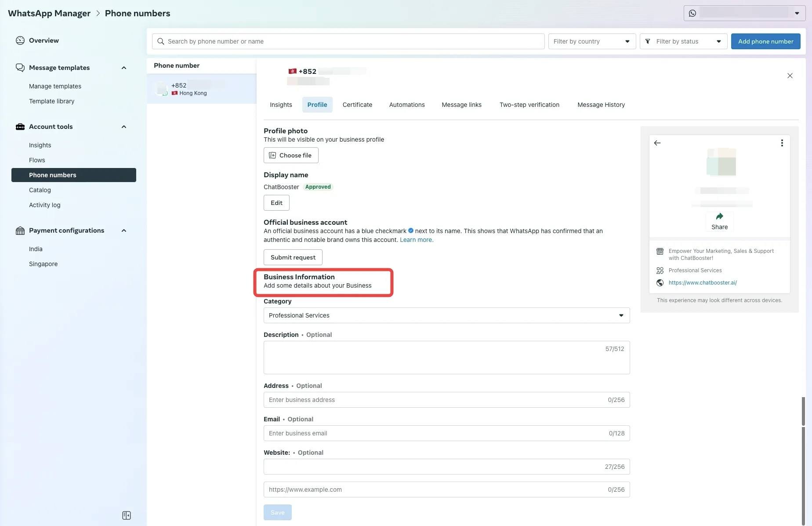Click the Message templates chat icon
812x526 pixels.
[20, 68]
